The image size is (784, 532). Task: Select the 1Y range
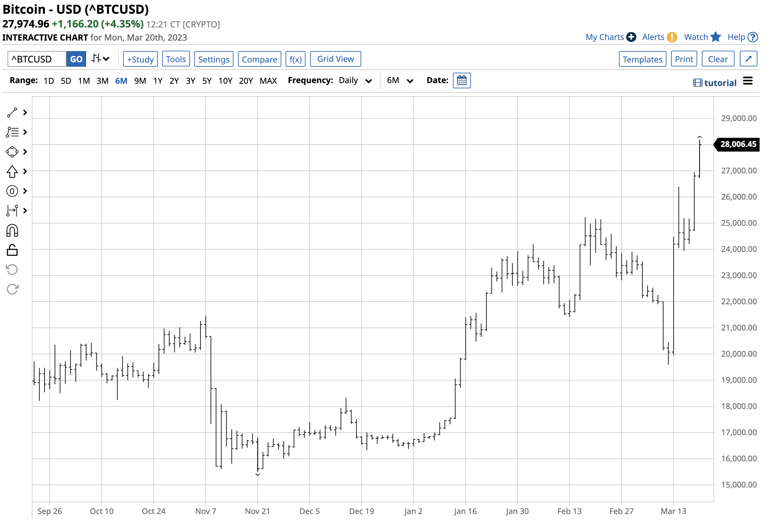coord(158,81)
